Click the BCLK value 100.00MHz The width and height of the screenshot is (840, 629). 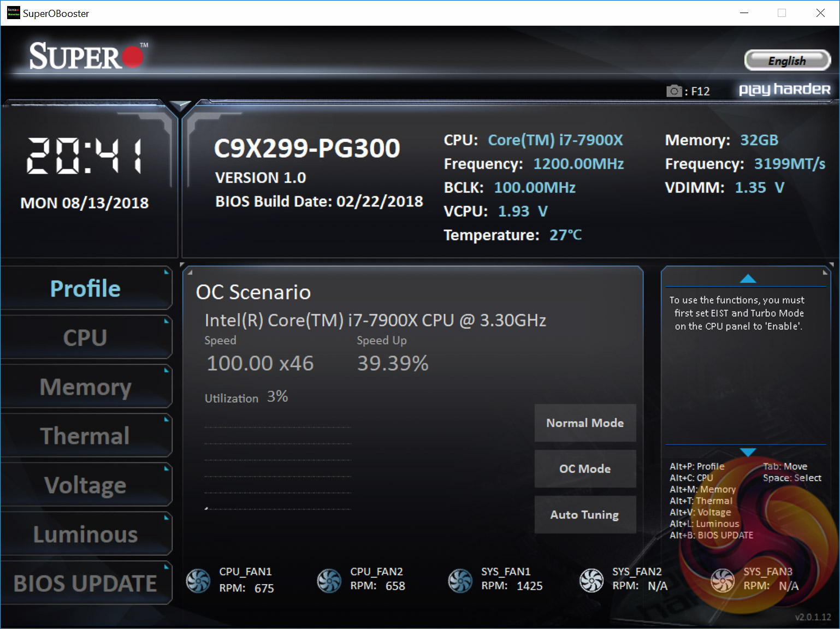535,187
